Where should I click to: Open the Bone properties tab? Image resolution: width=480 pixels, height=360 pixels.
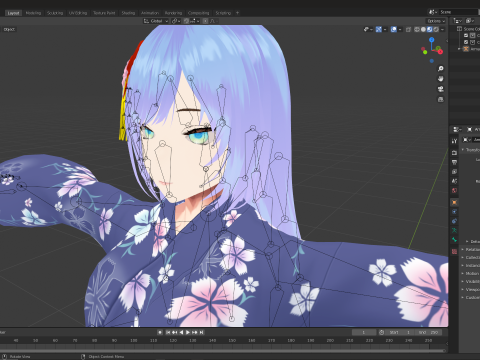454,240
